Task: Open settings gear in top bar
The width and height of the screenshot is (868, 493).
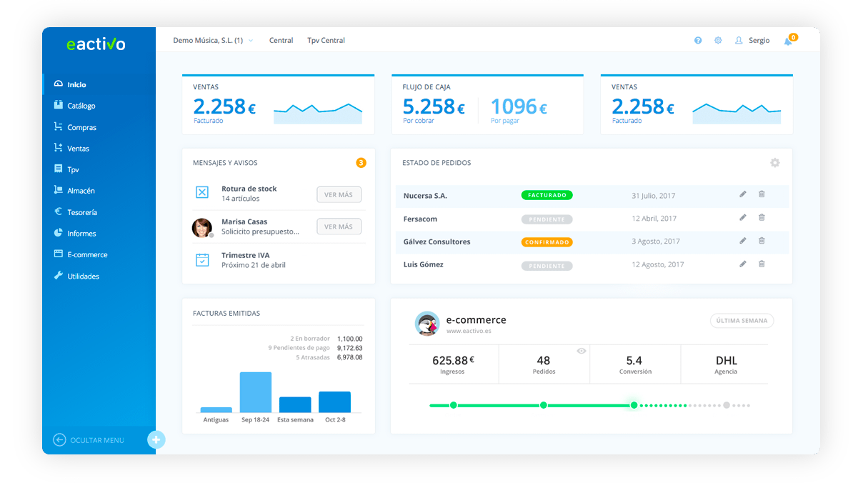Action: [718, 41]
